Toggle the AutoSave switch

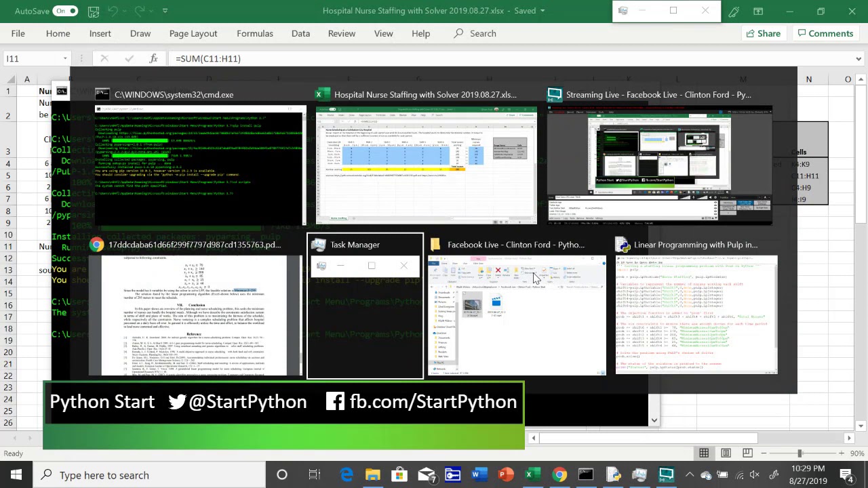tap(66, 12)
